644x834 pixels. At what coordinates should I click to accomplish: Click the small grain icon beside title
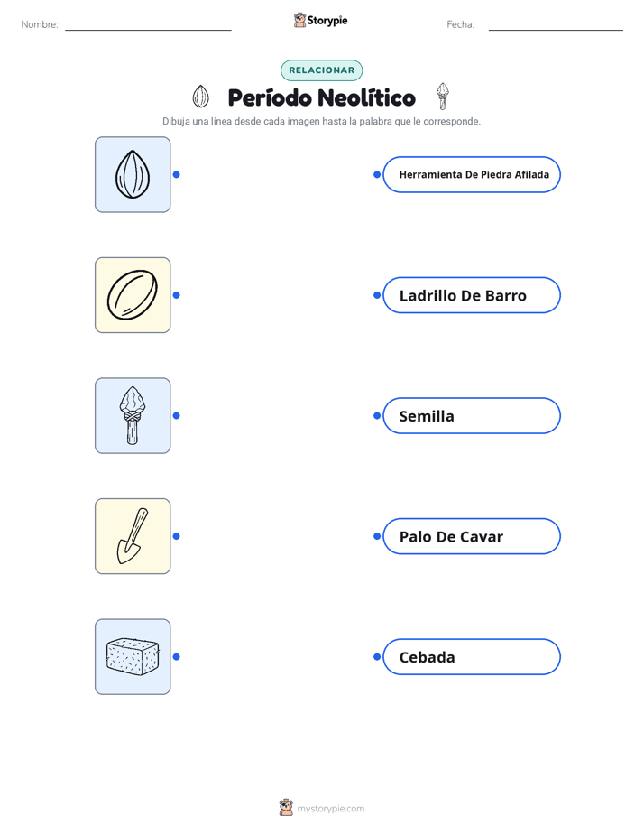(200, 97)
